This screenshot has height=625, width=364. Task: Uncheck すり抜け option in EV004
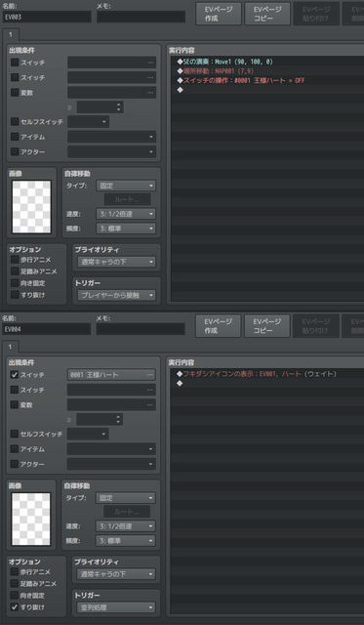pos(15,607)
